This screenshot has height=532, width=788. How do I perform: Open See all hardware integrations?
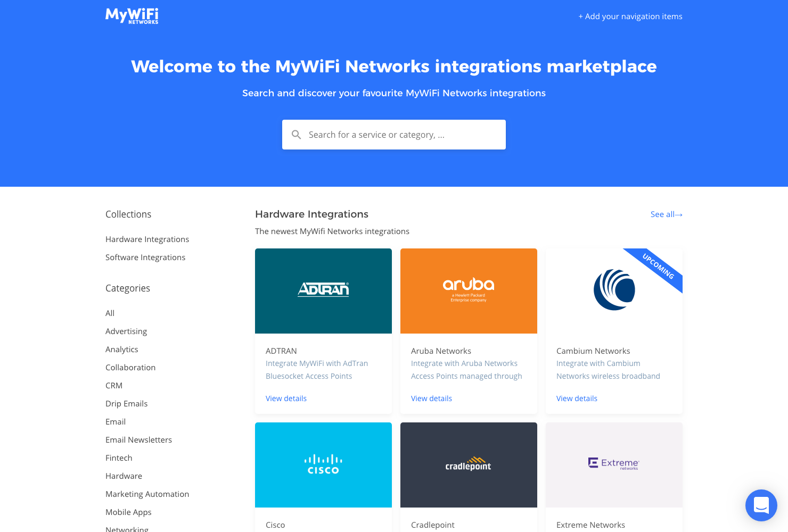click(x=667, y=214)
